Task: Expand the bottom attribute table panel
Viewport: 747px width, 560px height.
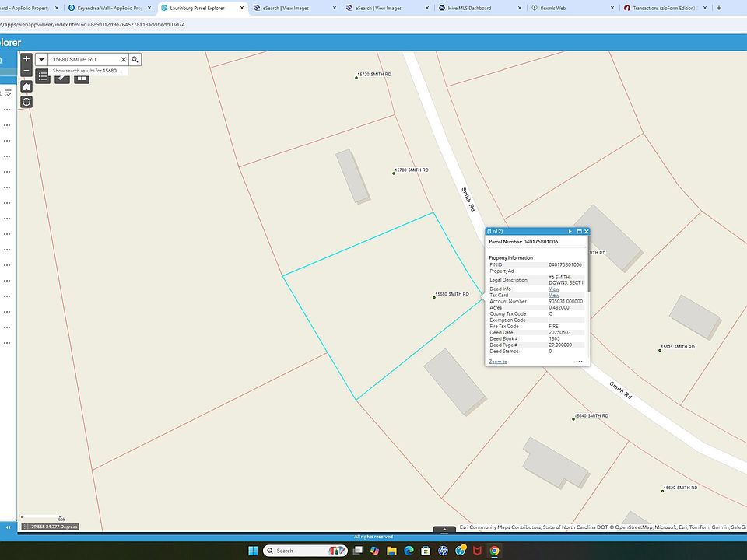Action: pos(444,530)
